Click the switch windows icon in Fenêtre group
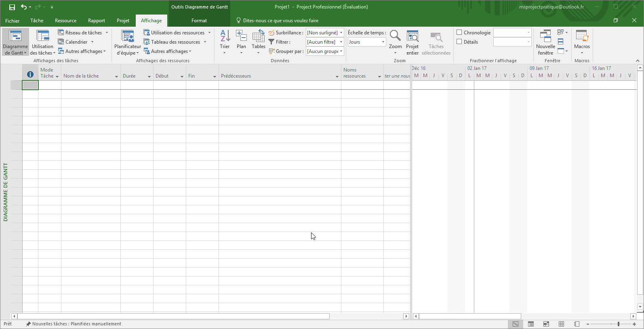644x329 pixels. 560,32
